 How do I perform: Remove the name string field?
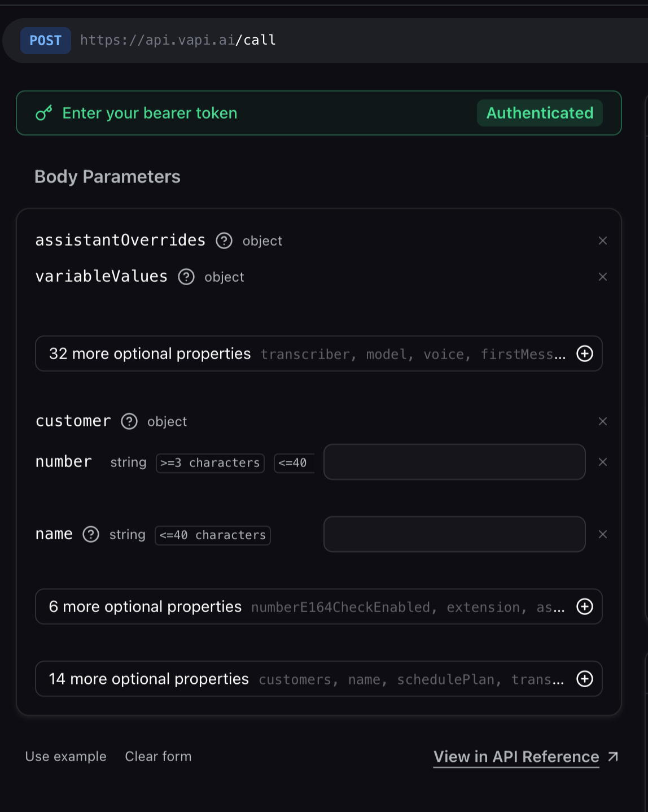[603, 534]
